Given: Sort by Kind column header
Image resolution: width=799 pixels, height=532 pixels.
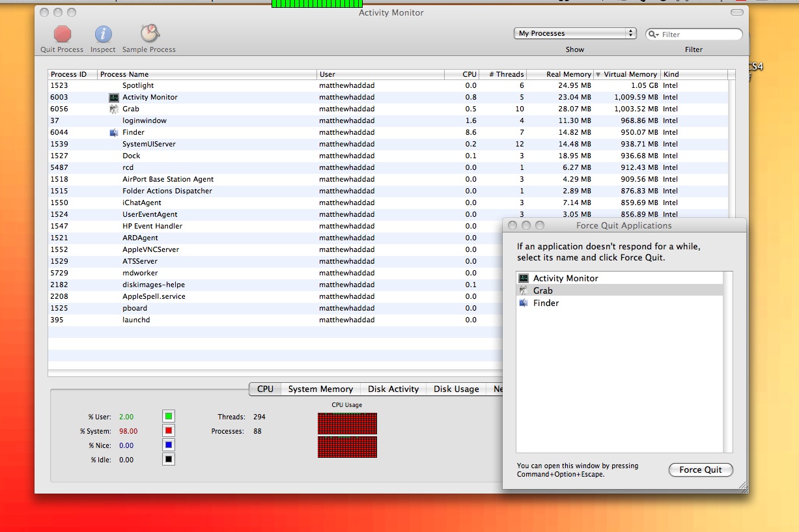Looking at the screenshot, I should (x=694, y=74).
